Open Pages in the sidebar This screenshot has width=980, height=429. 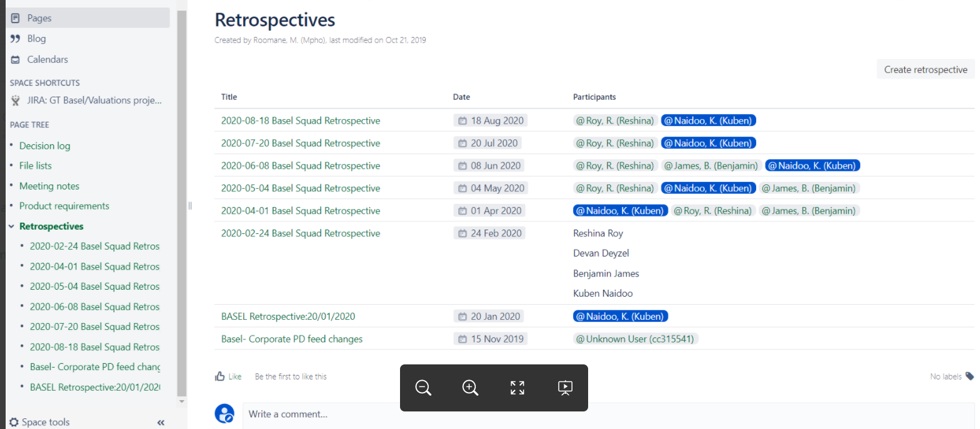[x=88, y=18]
